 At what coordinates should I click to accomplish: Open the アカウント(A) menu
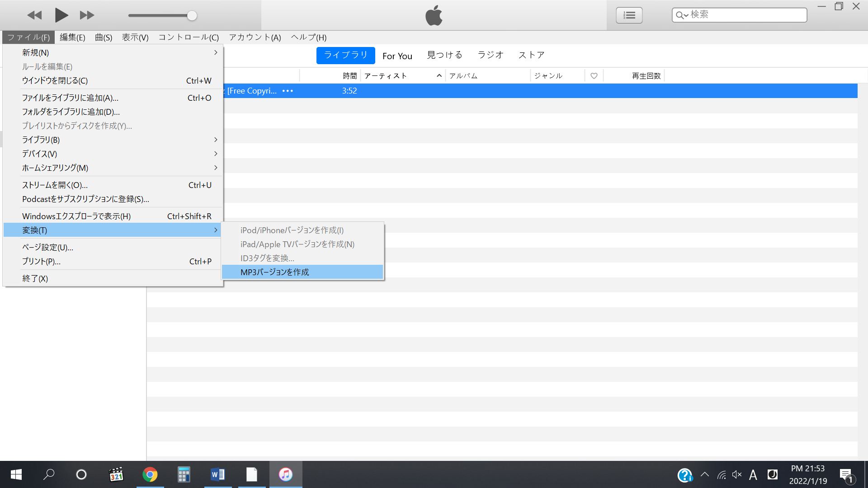tap(255, 38)
